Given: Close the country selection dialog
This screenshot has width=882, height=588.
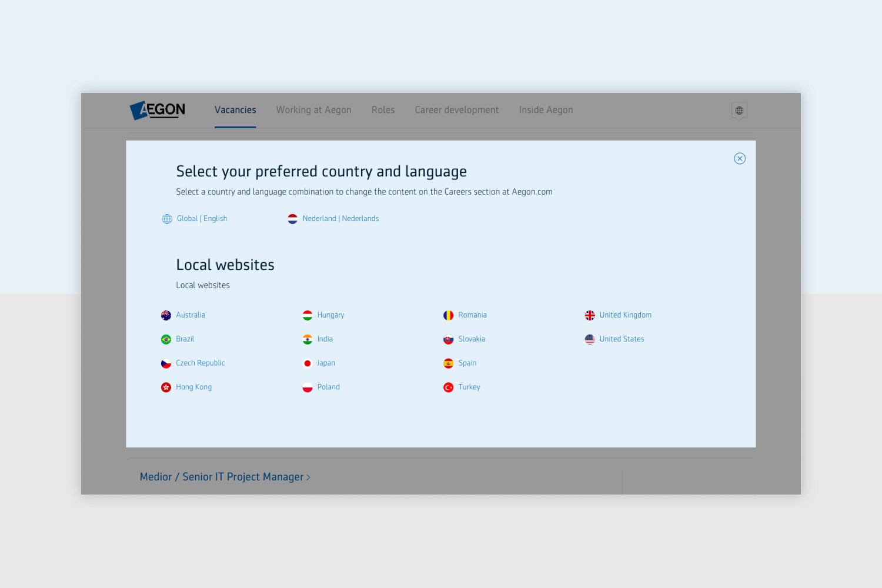Looking at the screenshot, I should tap(740, 159).
